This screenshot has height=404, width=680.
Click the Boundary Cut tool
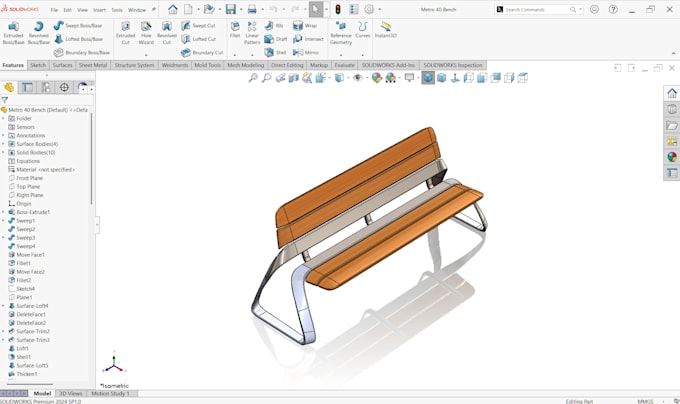tap(202, 52)
